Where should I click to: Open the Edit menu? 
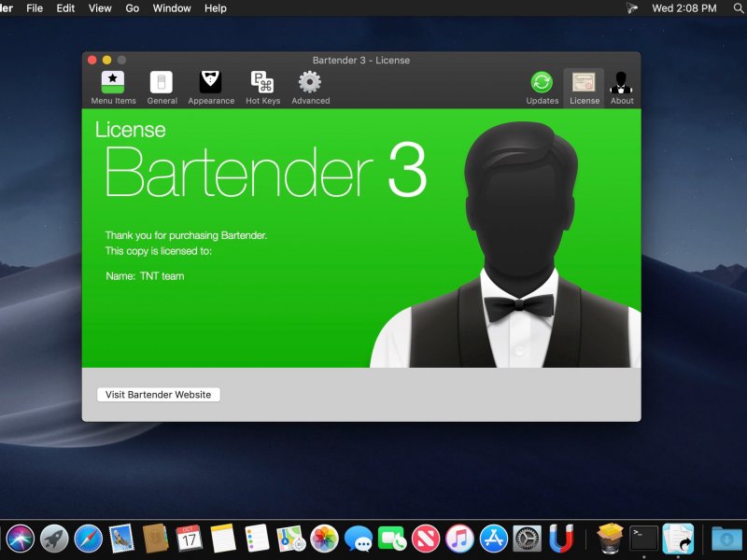pos(65,8)
